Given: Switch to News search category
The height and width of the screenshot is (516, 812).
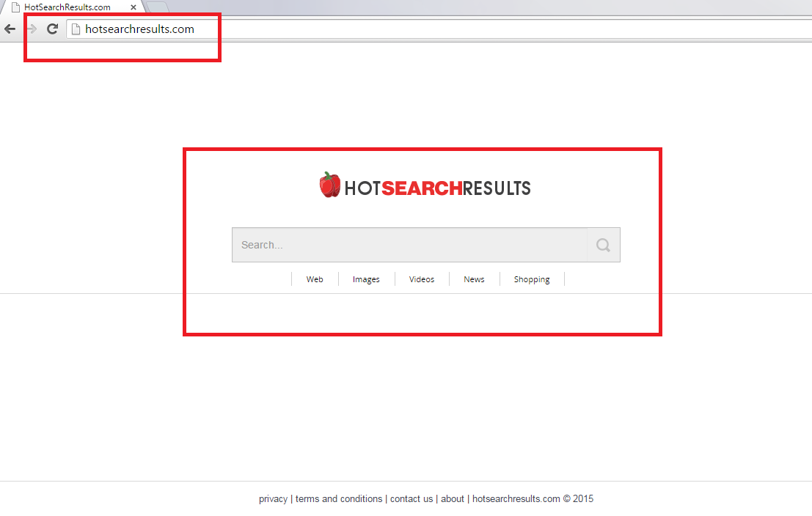Looking at the screenshot, I should [x=474, y=279].
